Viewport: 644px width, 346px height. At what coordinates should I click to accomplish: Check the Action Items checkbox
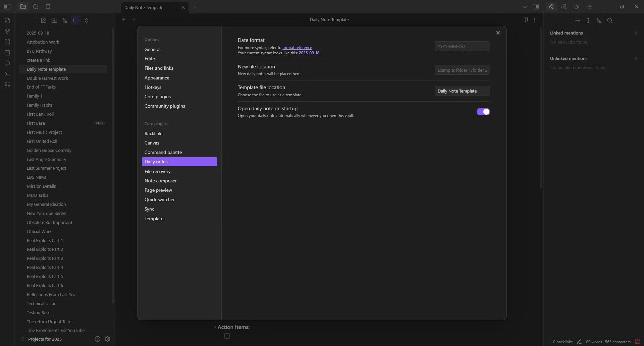click(227, 336)
